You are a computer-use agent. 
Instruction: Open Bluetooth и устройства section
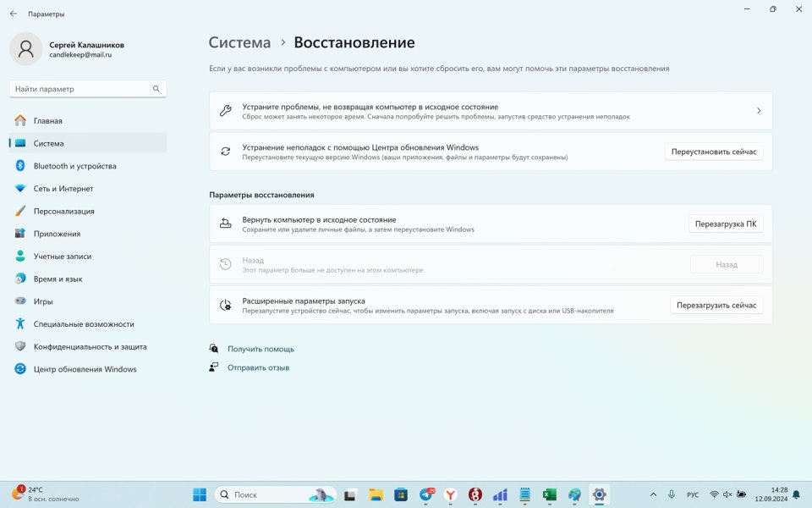coord(74,166)
